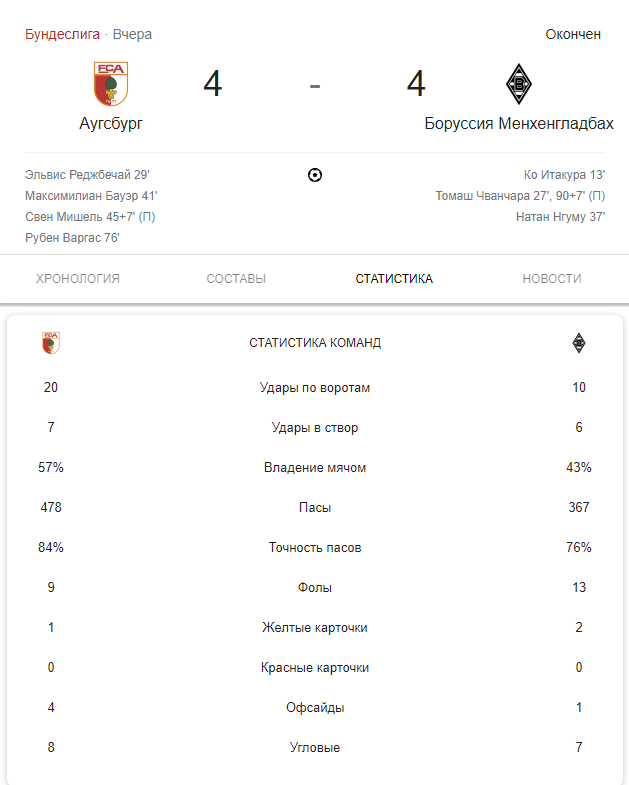The width and height of the screenshot is (629, 785).
Task: Click scorer Томаш Чванчара entry
Action: [520, 196]
